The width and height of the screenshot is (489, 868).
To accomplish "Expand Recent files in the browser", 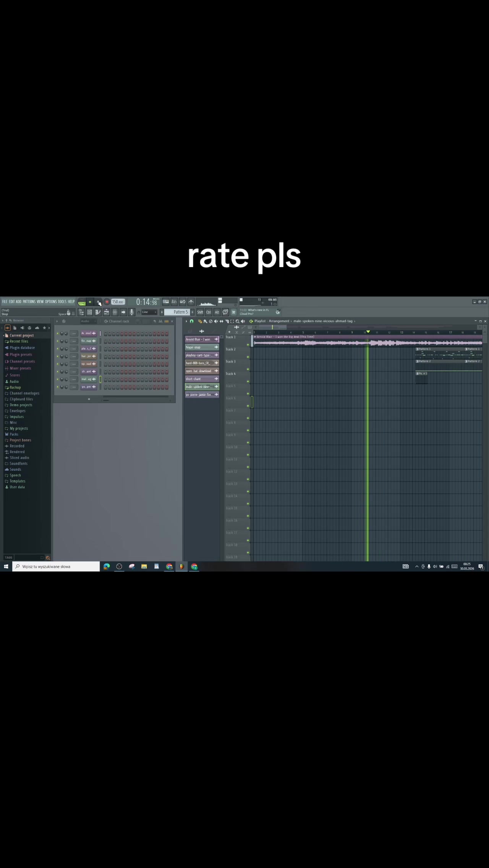I will click(x=19, y=342).
